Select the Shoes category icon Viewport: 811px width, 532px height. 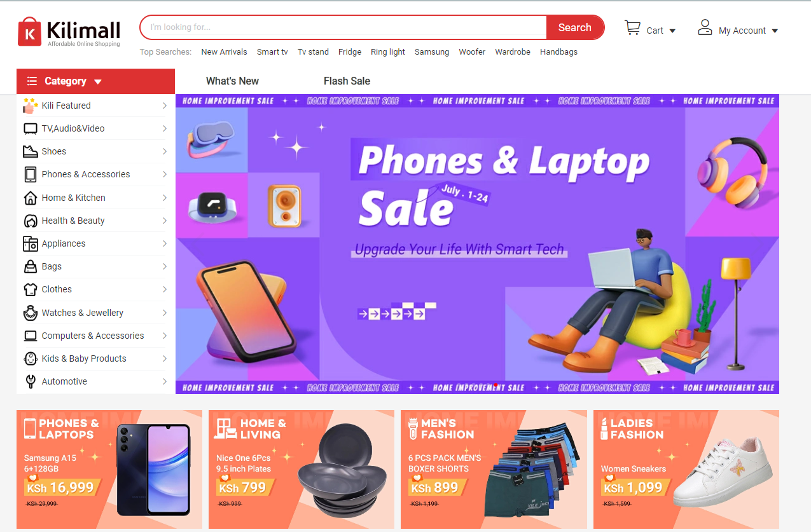(30, 151)
